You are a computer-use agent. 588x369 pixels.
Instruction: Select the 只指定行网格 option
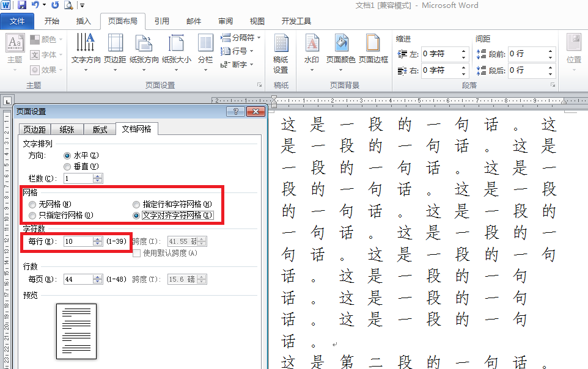point(32,216)
